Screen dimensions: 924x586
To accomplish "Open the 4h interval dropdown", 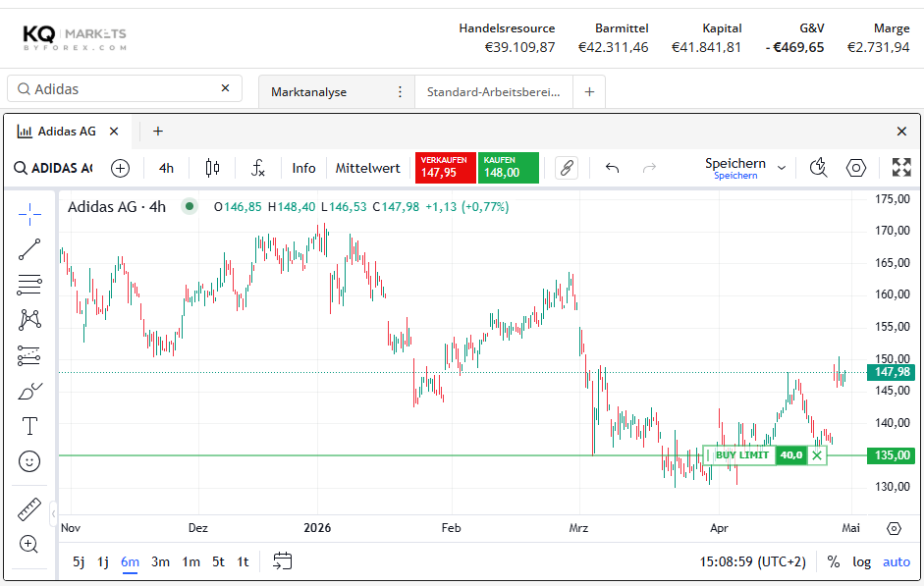I will 167,168.
